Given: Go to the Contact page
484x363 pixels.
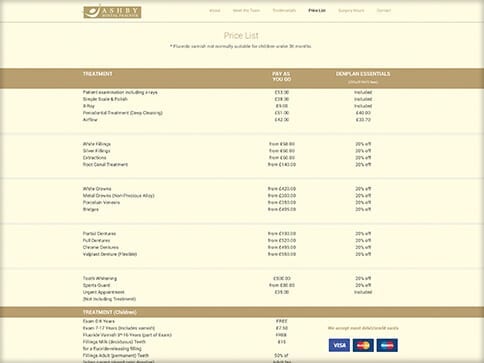Looking at the screenshot, I should (x=384, y=11).
